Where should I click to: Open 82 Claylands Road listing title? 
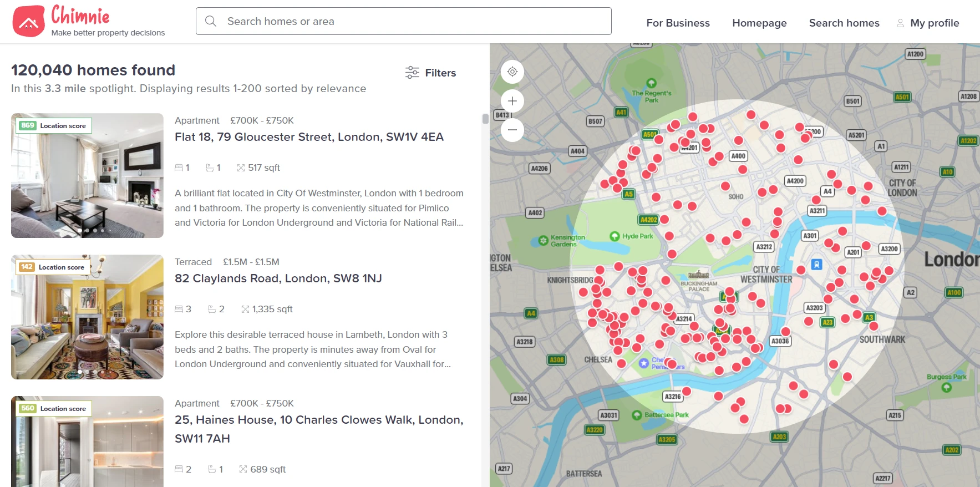(278, 278)
